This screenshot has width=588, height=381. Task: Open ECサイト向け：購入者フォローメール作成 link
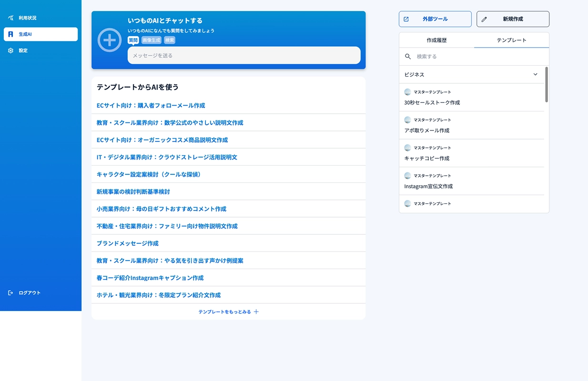[150, 105]
